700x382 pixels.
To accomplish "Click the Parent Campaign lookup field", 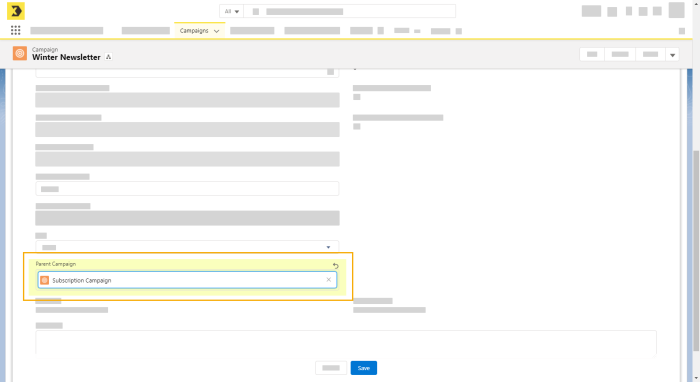I will pos(187,280).
